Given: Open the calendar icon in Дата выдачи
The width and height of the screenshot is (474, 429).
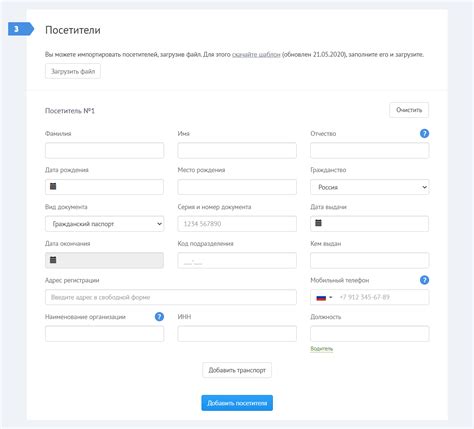Looking at the screenshot, I should coord(318,223).
